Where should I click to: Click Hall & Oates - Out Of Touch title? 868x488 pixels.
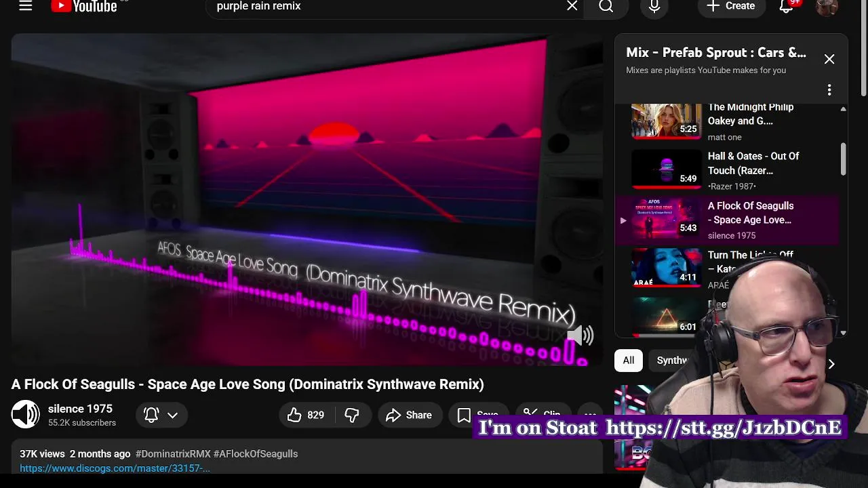(753, 163)
